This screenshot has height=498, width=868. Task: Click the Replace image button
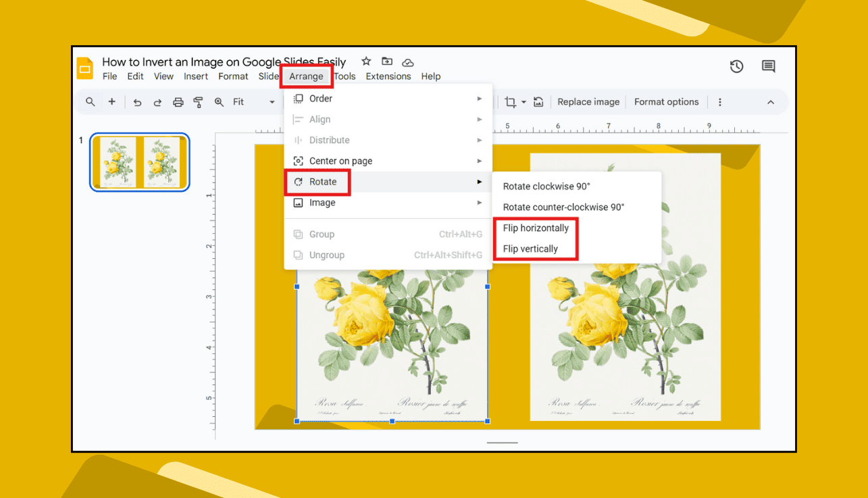[x=588, y=101]
